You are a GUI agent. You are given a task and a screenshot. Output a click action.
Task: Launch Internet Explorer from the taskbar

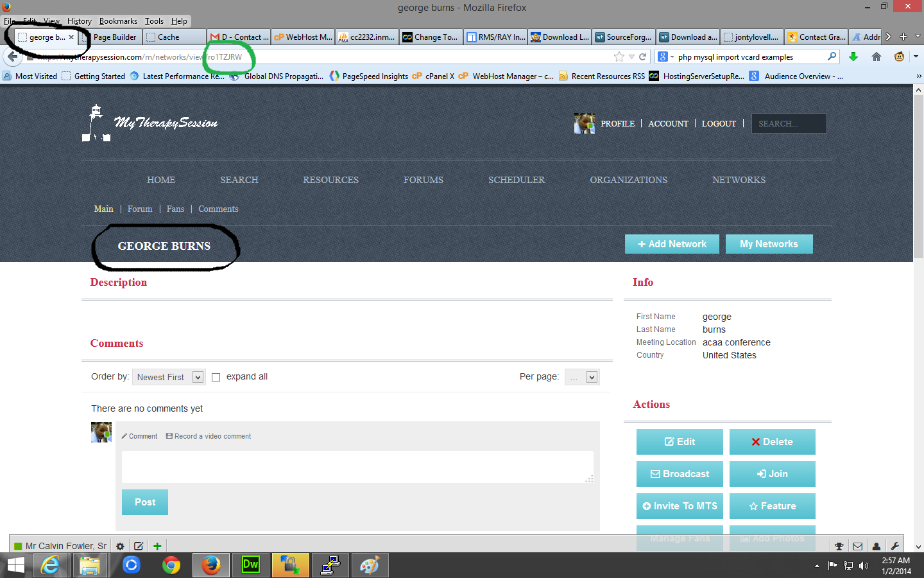pos(50,565)
